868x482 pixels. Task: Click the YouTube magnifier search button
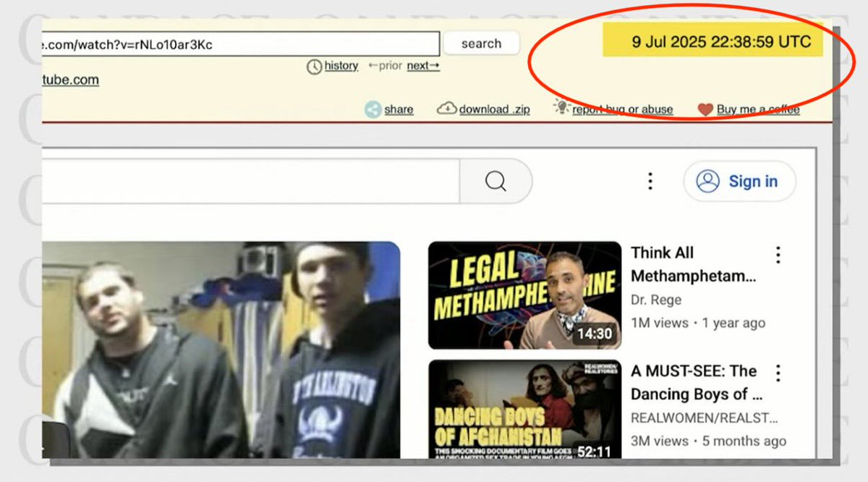(495, 181)
